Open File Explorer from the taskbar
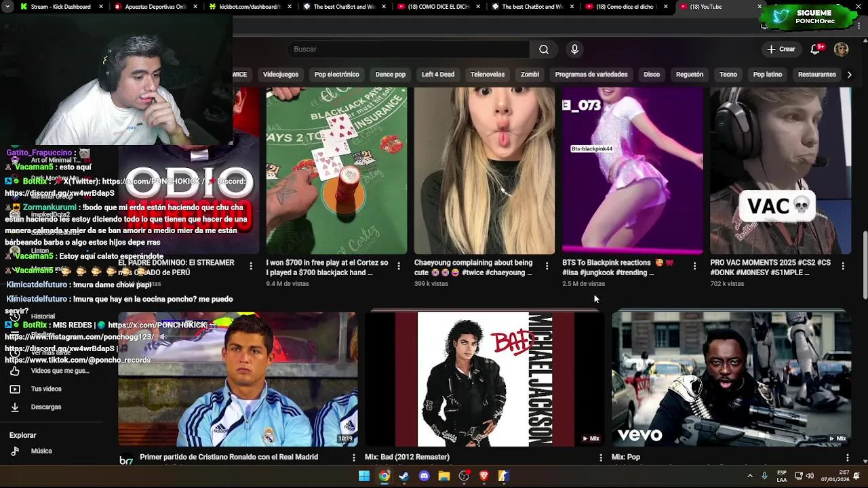The width and height of the screenshot is (868, 488). 444,476
